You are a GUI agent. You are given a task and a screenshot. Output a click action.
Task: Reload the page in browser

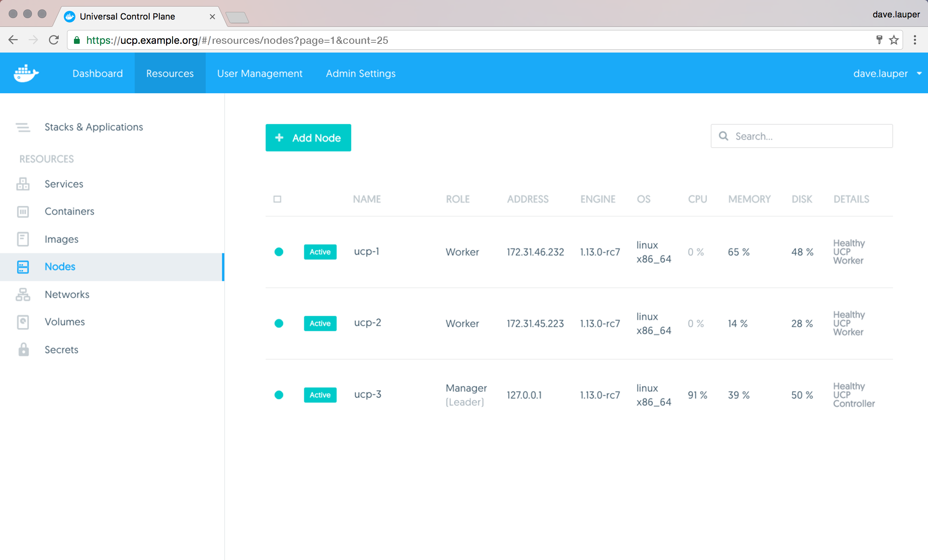click(x=54, y=40)
